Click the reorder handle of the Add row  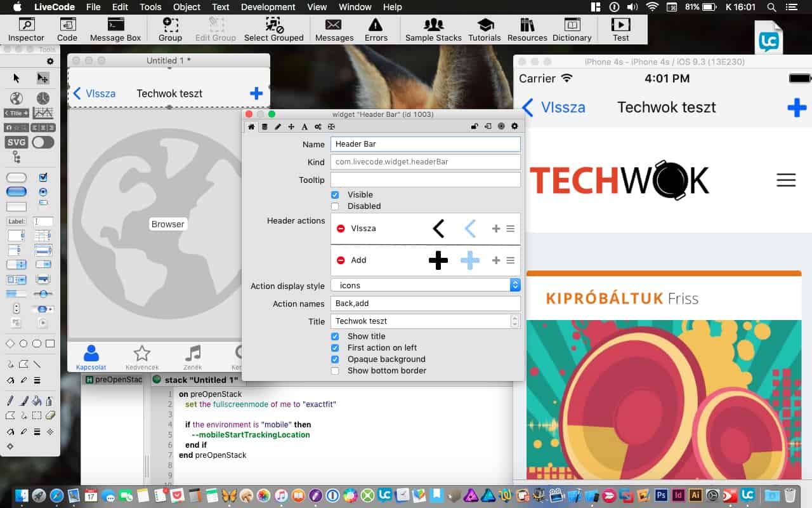pos(510,260)
